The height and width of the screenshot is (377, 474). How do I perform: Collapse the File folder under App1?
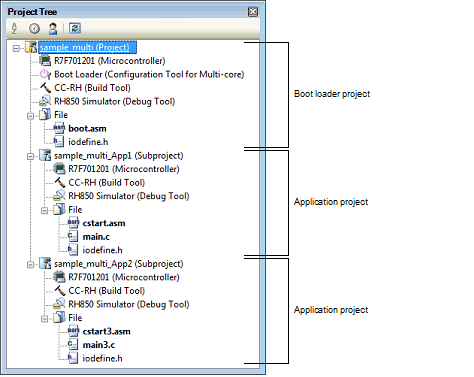pyautogui.click(x=44, y=210)
